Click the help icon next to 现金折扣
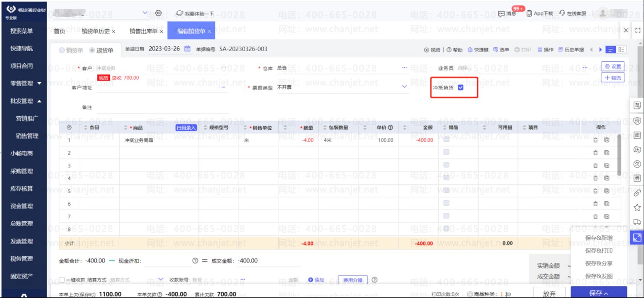The image size is (644, 298). [195, 261]
